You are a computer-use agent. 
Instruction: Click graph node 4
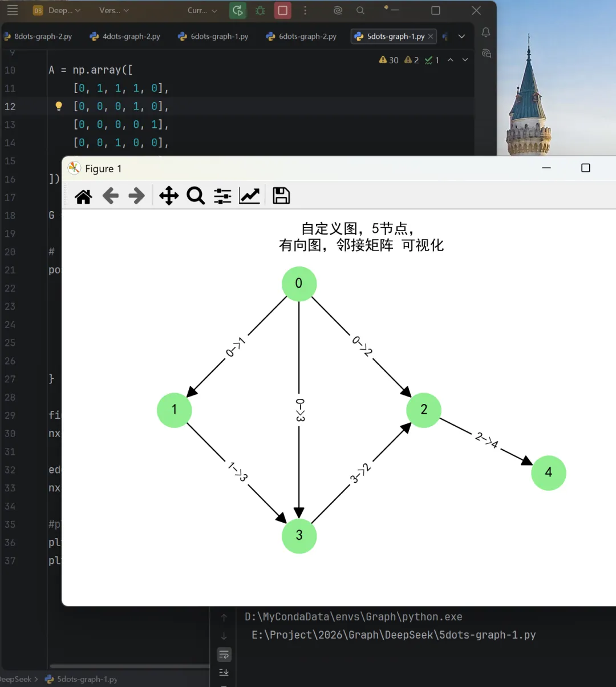coord(549,472)
